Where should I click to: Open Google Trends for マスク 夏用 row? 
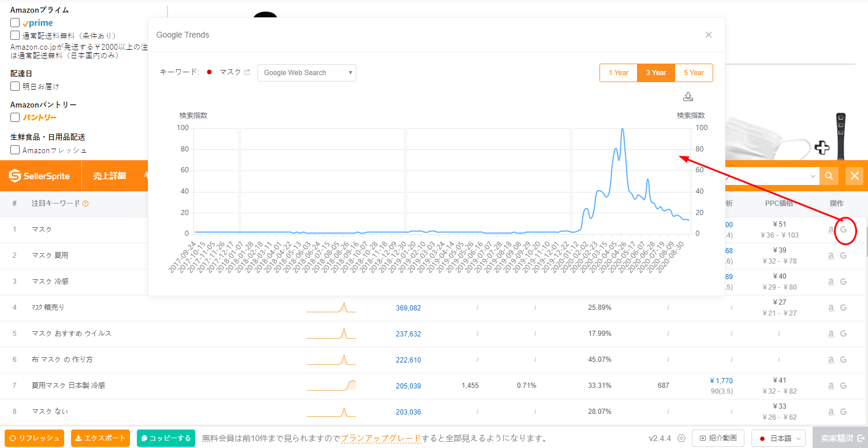pyautogui.click(x=843, y=256)
